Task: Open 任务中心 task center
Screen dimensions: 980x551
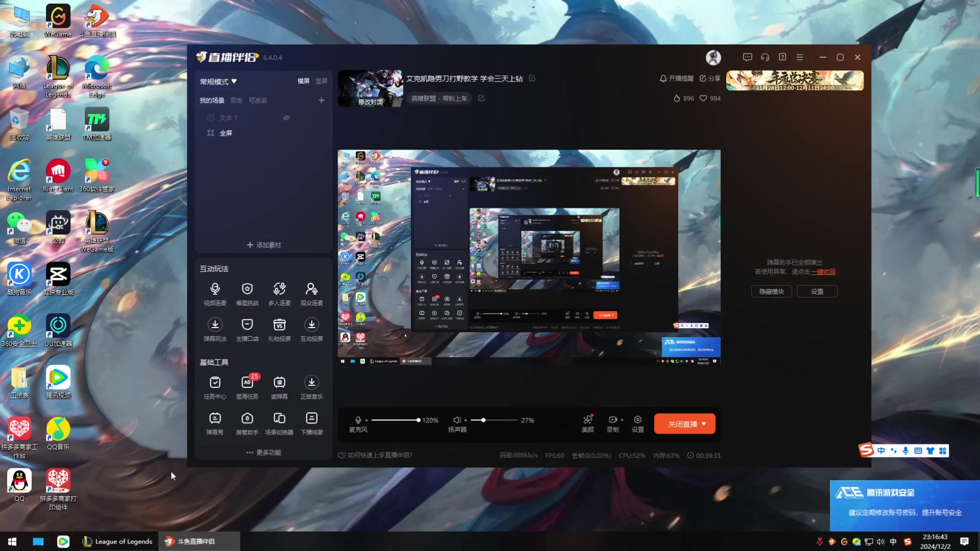Action: 215,387
